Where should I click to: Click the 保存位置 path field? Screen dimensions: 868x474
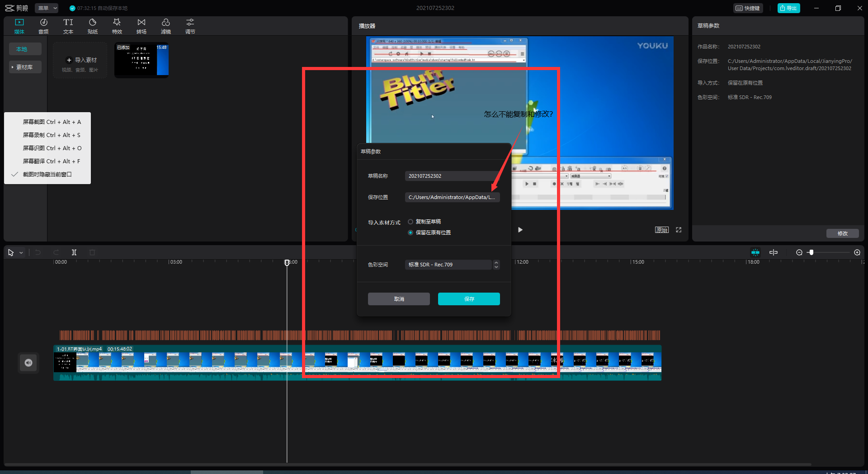click(452, 197)
